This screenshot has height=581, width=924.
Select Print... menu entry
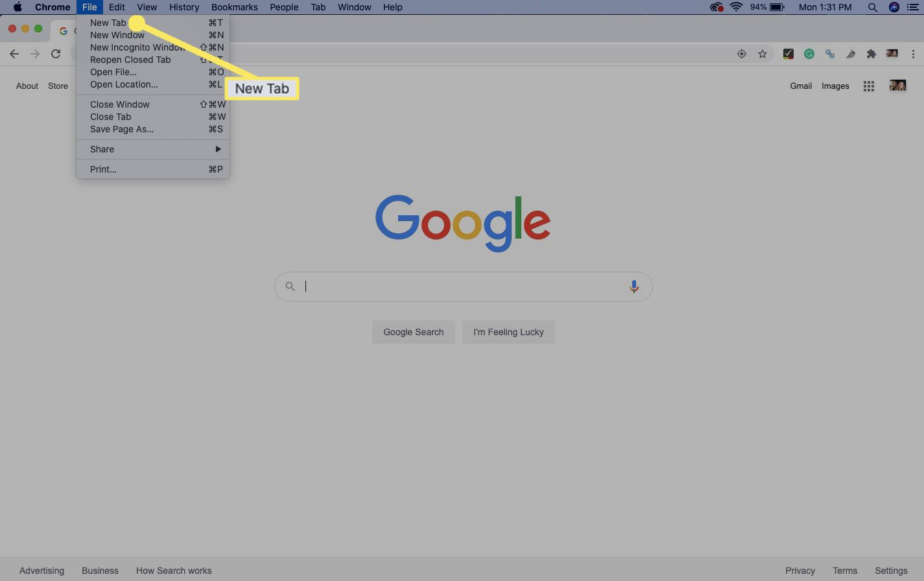click(104, 169)
